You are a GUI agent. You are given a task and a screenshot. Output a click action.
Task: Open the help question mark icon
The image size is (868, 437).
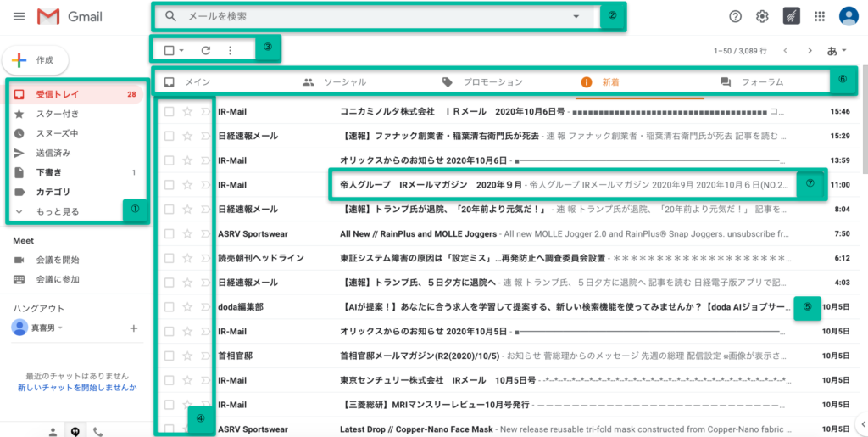click(x=736, y=17)
